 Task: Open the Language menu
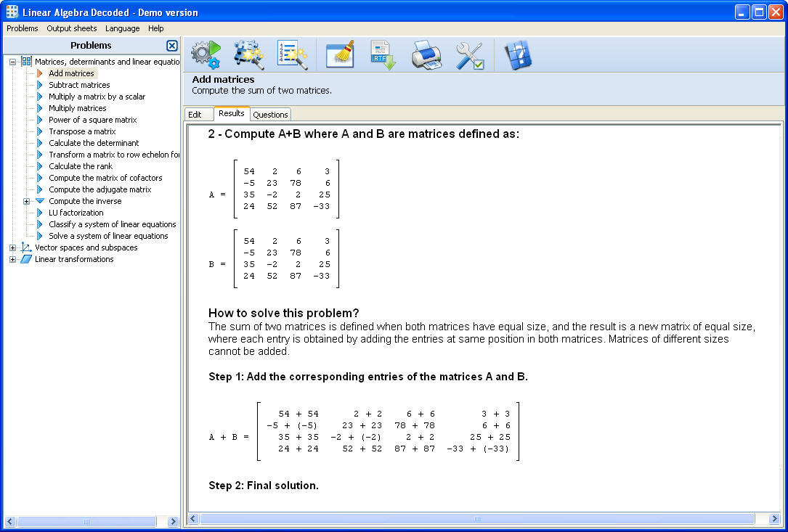point(122,28)
